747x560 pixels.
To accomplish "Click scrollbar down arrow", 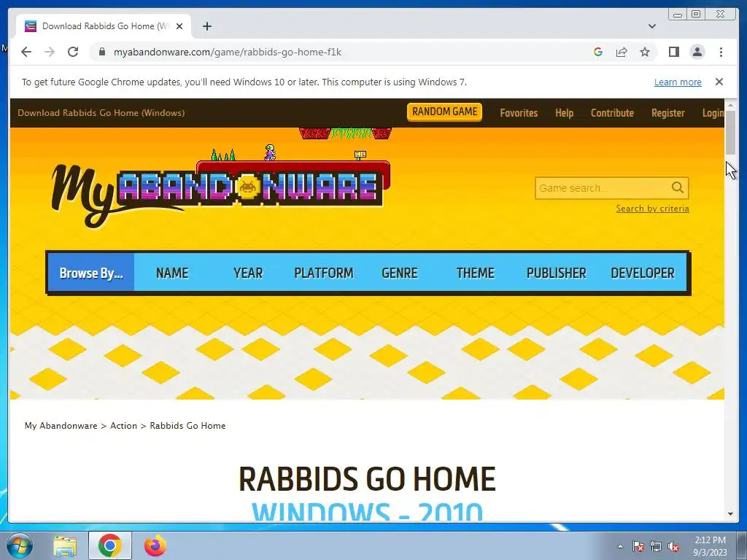I will pos(731,514).
